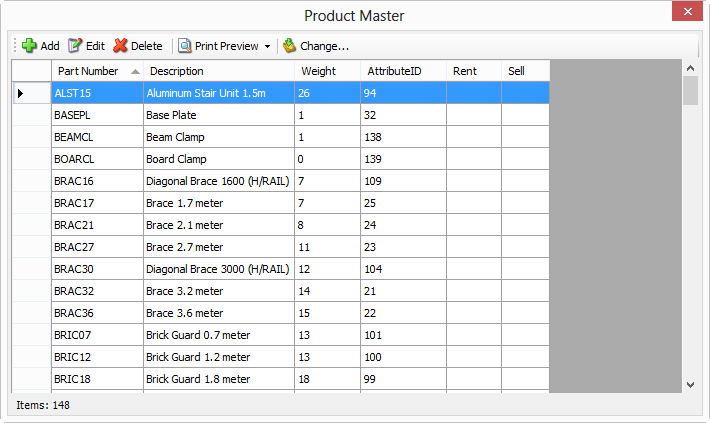Click the row header beside BASEPL
This screenshot has width=710, height=423.
[x=32, y=115]
